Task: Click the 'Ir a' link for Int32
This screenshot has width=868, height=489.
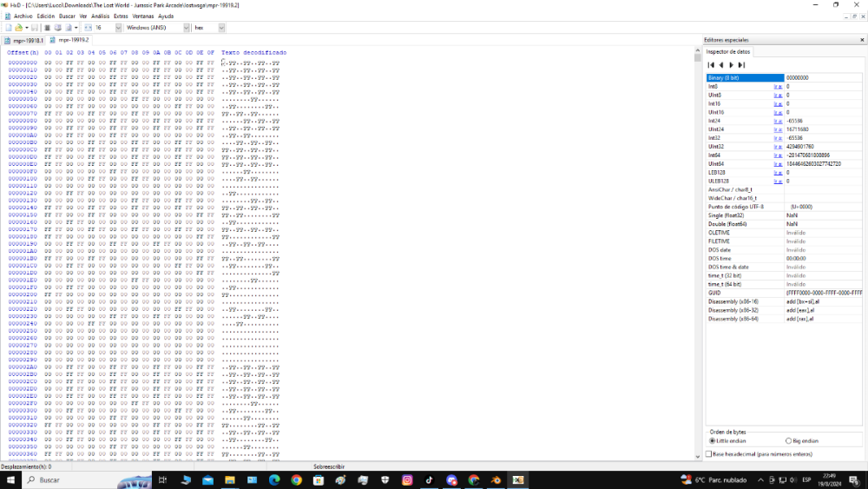Action: 778,138
